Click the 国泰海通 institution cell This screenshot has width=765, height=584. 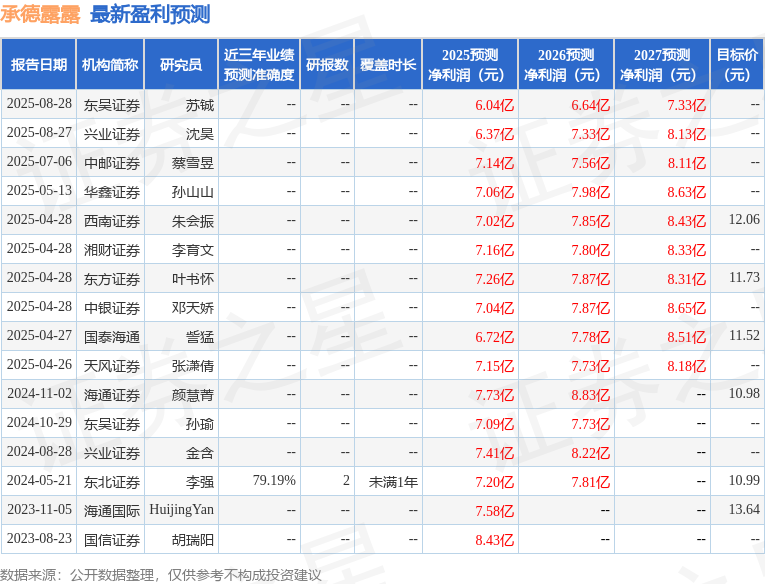[x=112, y=337]
